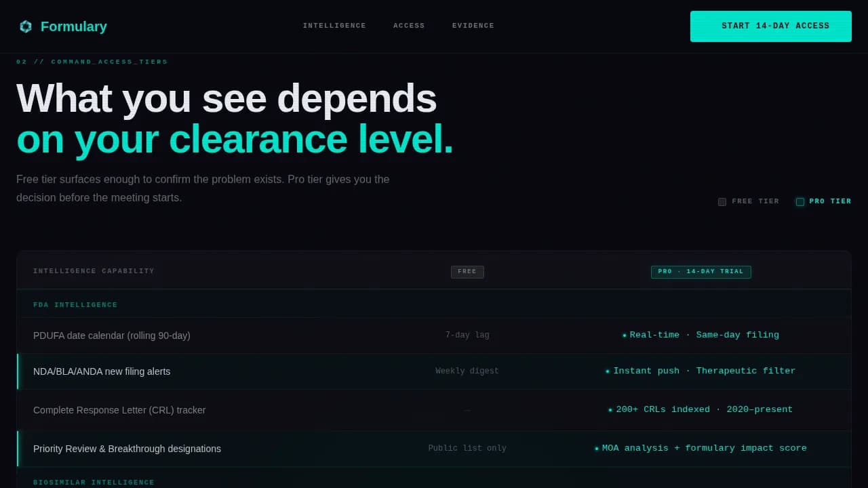Image resolution: width=868 pixels, height=488 pixels.
Task: Click the FREE TIER legend label
Action: [755, 201]
